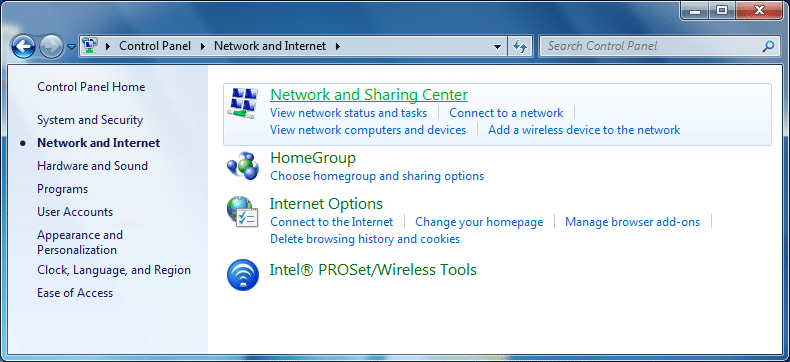Expand the arrow after Control Panel breadcrumb
This screenshot has width=790, height=362.
[203, 46]
